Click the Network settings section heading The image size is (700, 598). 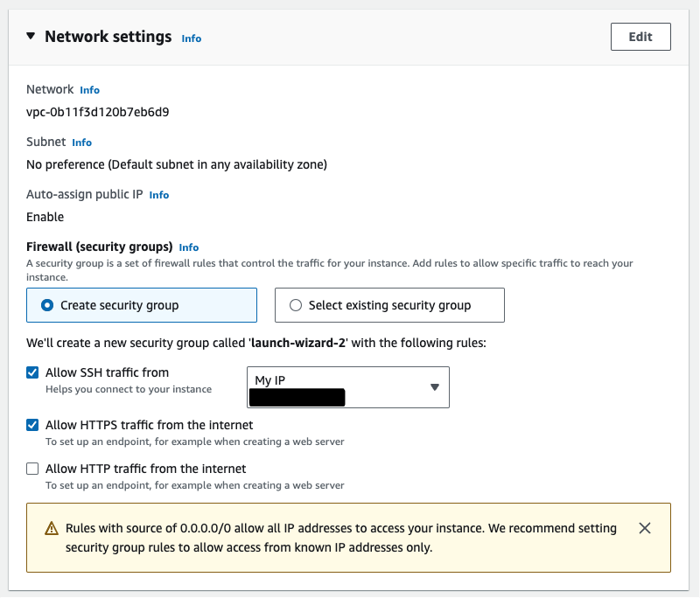point(108,37)
